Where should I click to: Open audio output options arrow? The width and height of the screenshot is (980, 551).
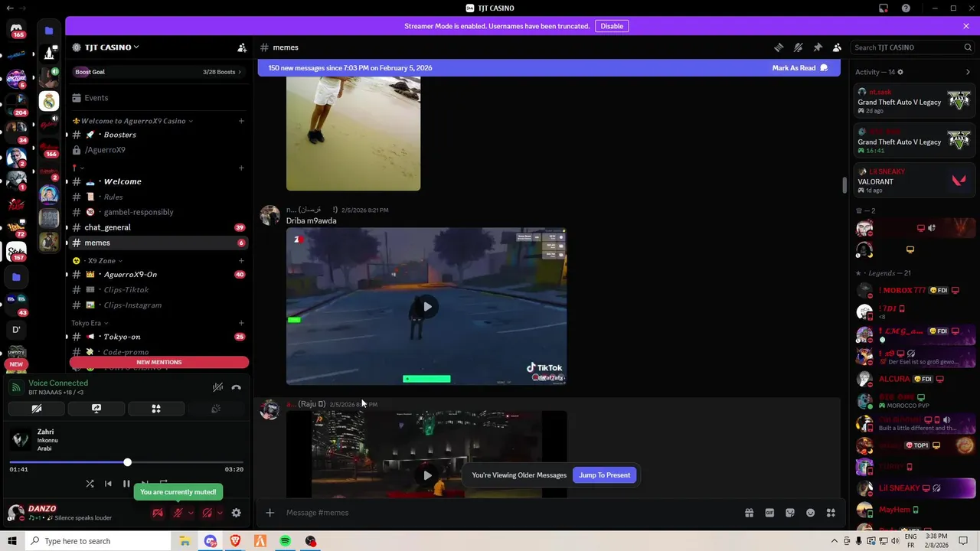(220, 514)
